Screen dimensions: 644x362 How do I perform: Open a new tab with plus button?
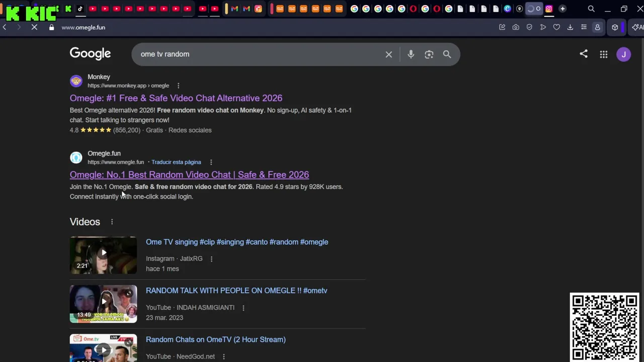(x=562, y=9)
